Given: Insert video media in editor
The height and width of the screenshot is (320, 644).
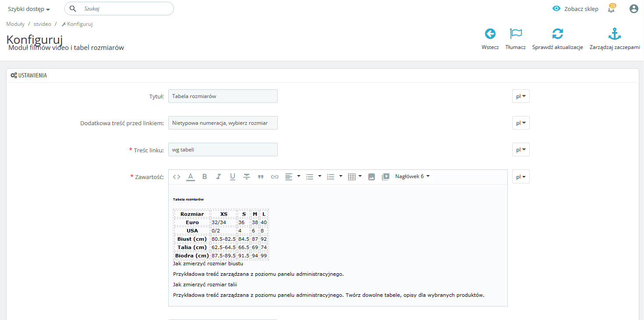Looking at the screenshot, I should click(386, 177).
